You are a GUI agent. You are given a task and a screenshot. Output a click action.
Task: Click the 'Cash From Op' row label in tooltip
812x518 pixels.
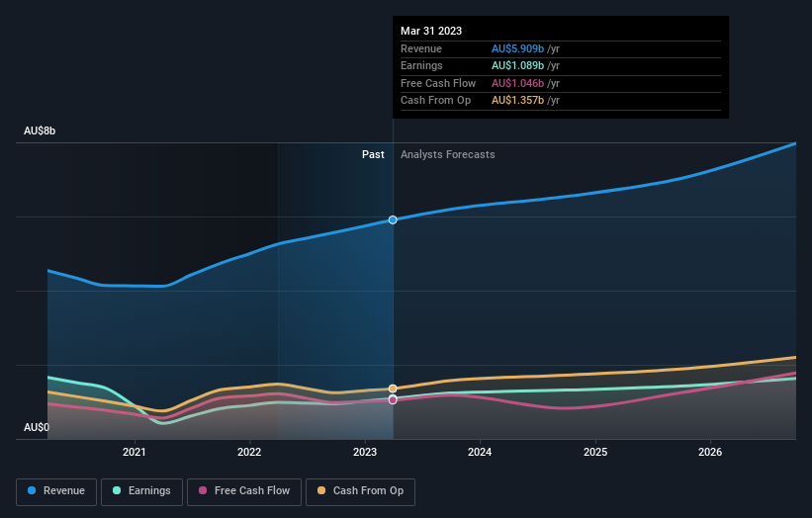pos(435,101)
